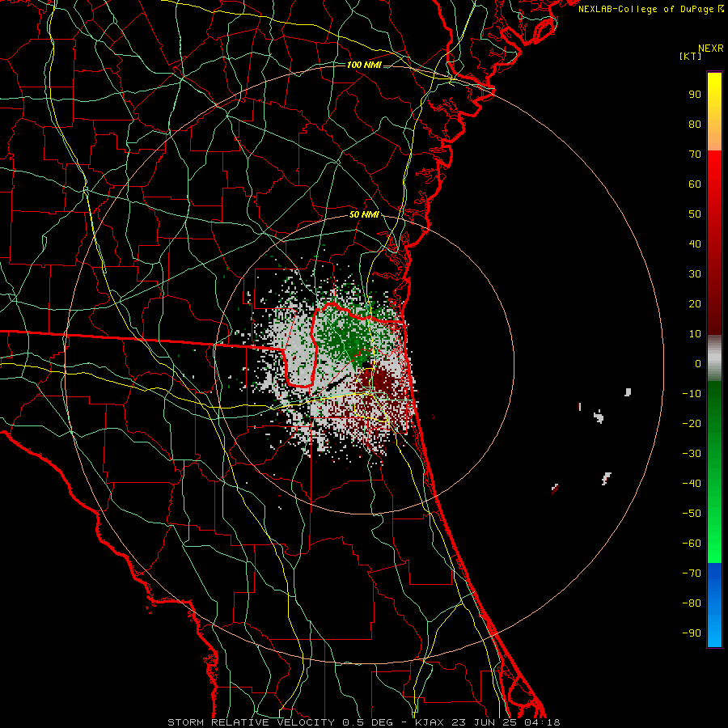The height and width of the screenshot is (728, 728).
Task: Click the -10 knot scale label
Action: click(692, 394)
